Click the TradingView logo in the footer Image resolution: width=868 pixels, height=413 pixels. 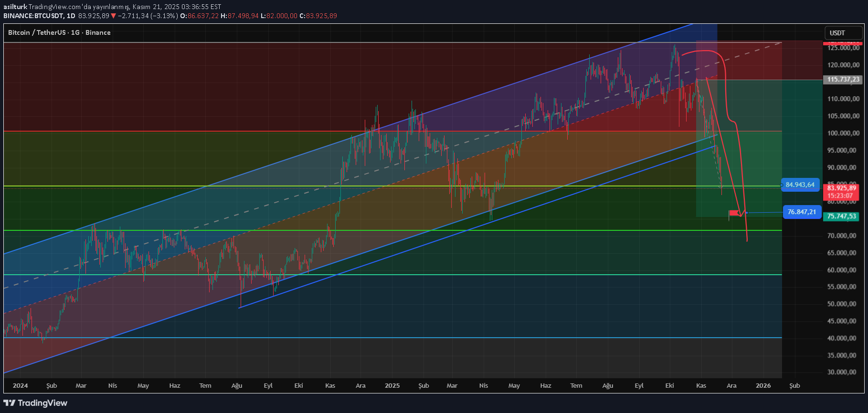click(36, 403)
